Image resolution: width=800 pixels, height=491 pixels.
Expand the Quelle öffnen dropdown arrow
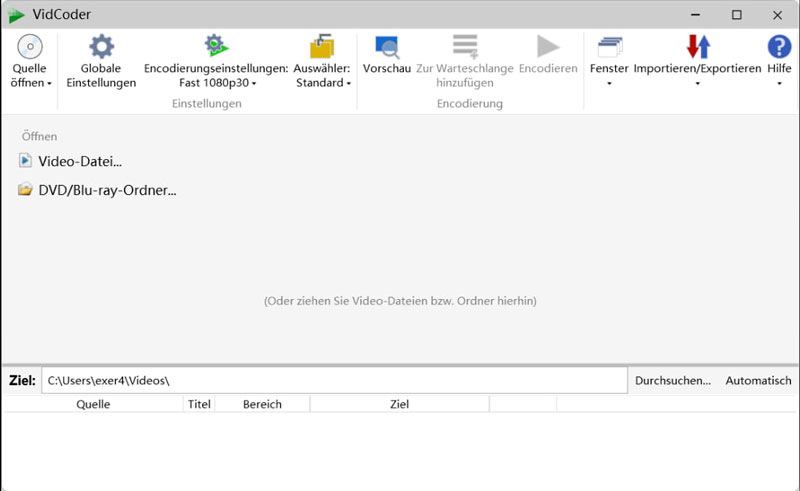[x=49, y=84]
